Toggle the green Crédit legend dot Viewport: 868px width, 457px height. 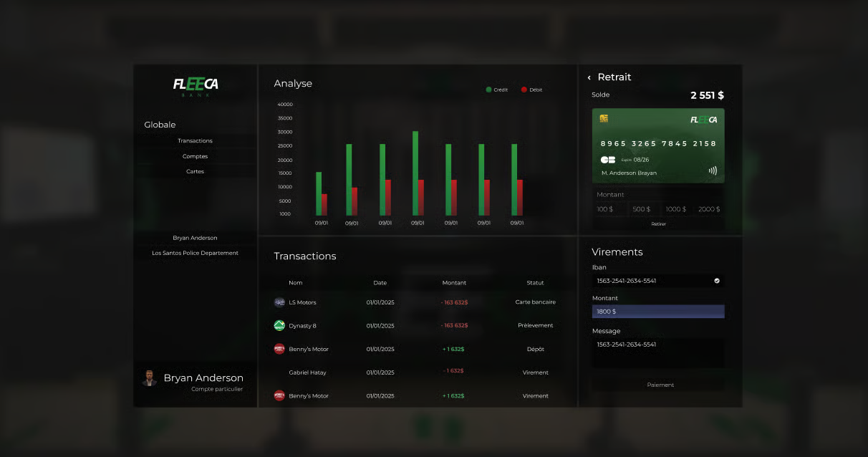tap(488, 90)
